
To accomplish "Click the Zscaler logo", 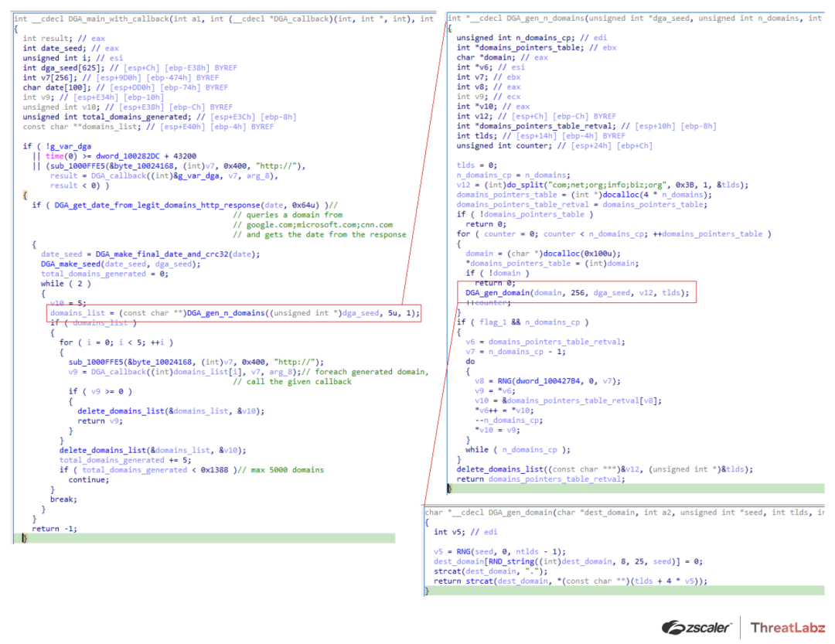I will click(696, 627).
